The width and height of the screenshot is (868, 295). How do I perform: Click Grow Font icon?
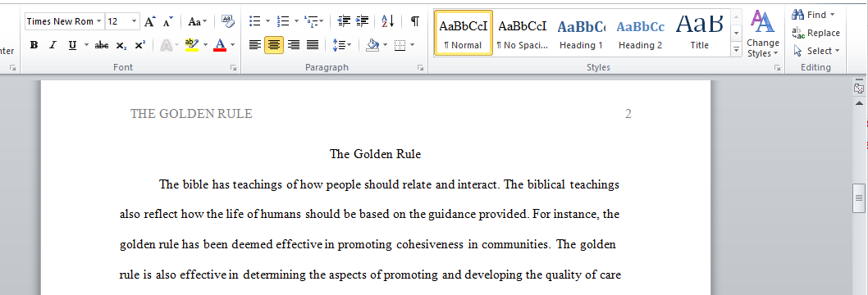tap(149, 21)
